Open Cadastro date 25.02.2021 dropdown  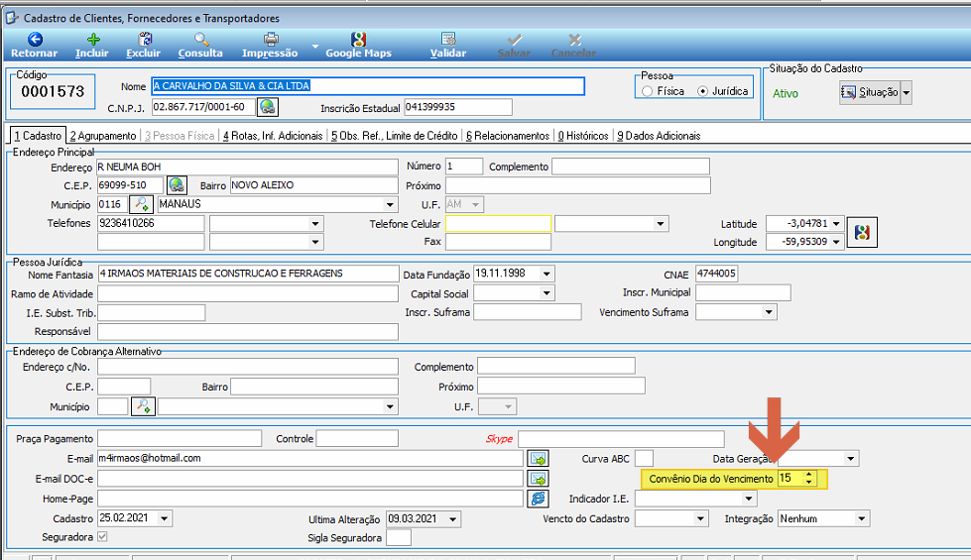point(164,518)
